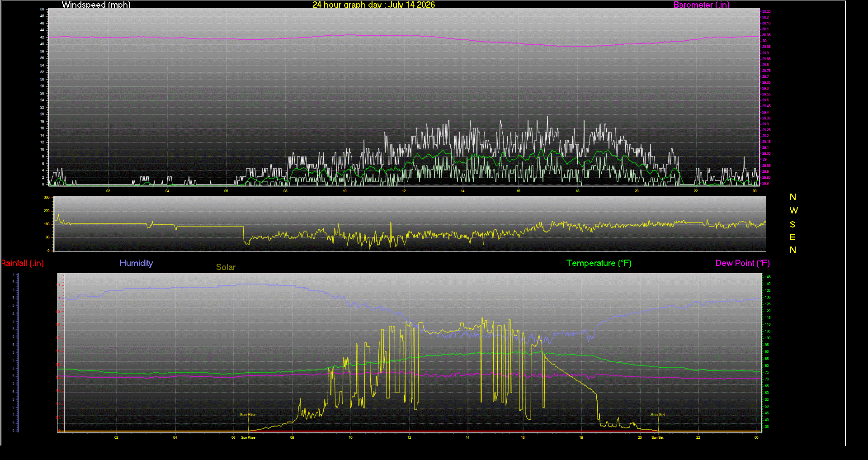
Task: Click the "24 hour graph day : July 14 2026" heading
Action: 374,5
